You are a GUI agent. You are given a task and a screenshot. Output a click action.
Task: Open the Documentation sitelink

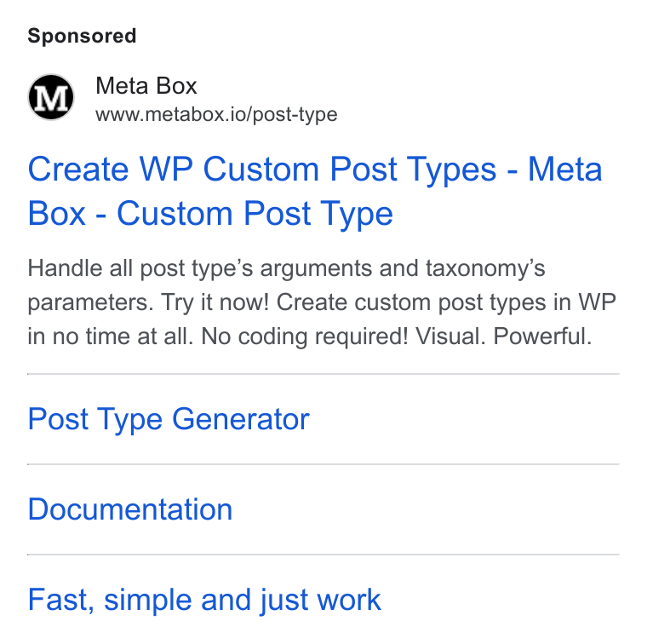pos(130,509)
